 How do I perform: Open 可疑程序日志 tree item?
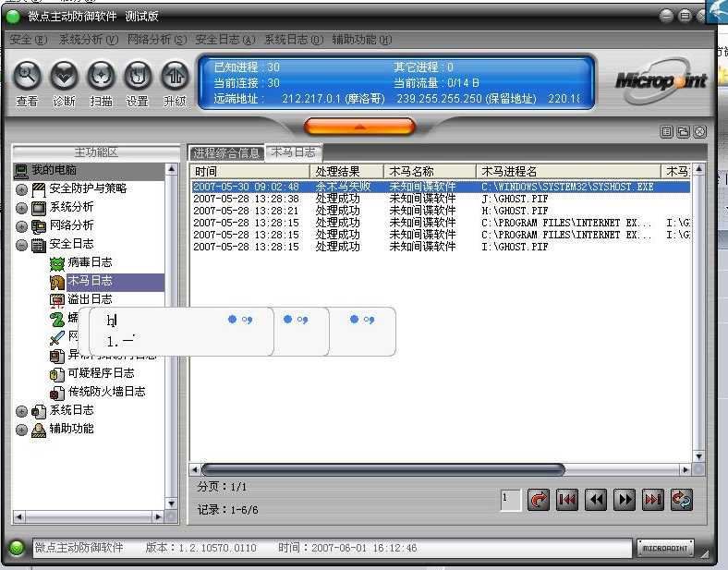[x=102, y=372]
